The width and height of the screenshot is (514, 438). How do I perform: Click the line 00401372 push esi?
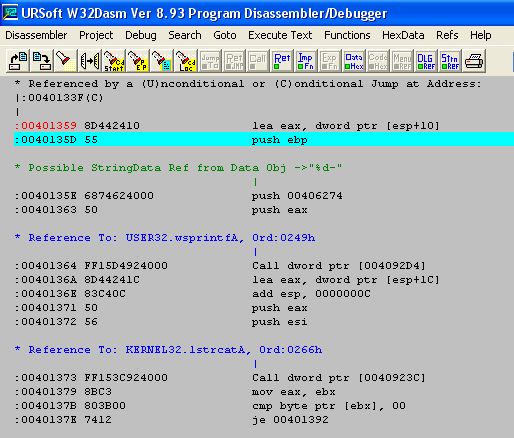tap(161, 321)
